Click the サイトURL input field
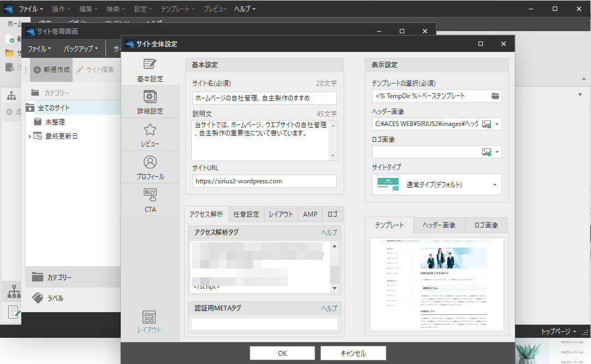The image size is (591, 364). 264,181
